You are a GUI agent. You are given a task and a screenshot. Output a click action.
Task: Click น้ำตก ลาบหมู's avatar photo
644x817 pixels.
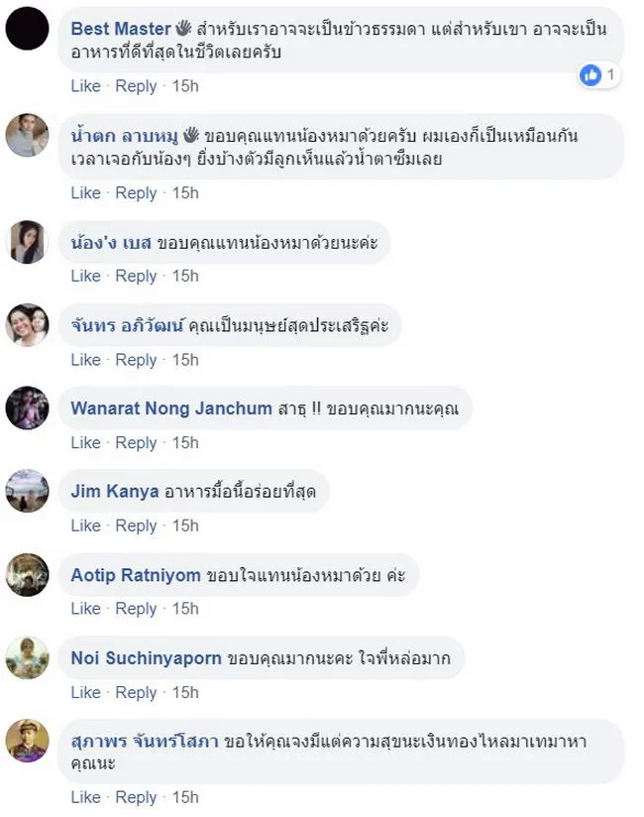click(x=27, y=136)
